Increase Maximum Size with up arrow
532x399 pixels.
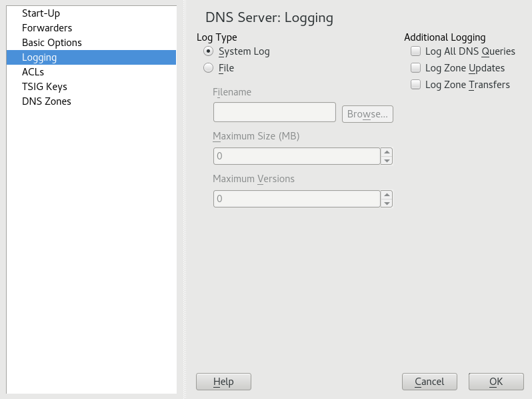click(387, 152)
